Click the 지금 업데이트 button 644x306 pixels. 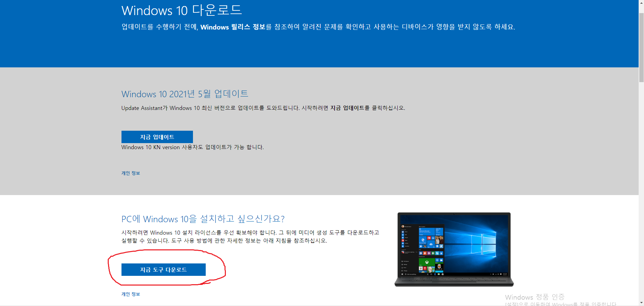[x=157, y=137]
